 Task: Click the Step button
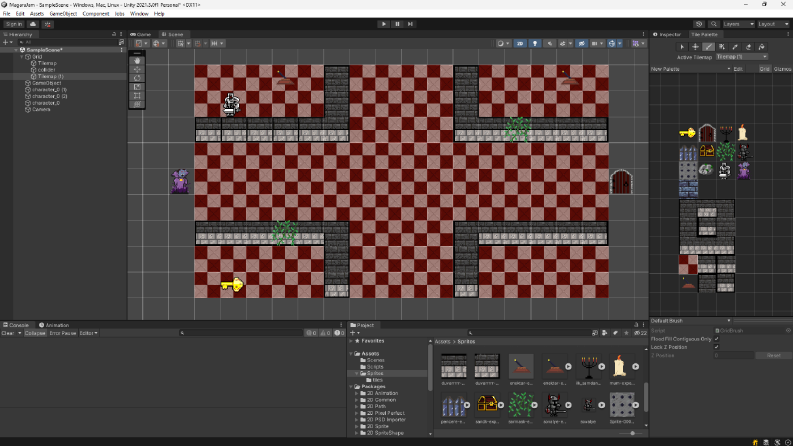tap(410, 24)
